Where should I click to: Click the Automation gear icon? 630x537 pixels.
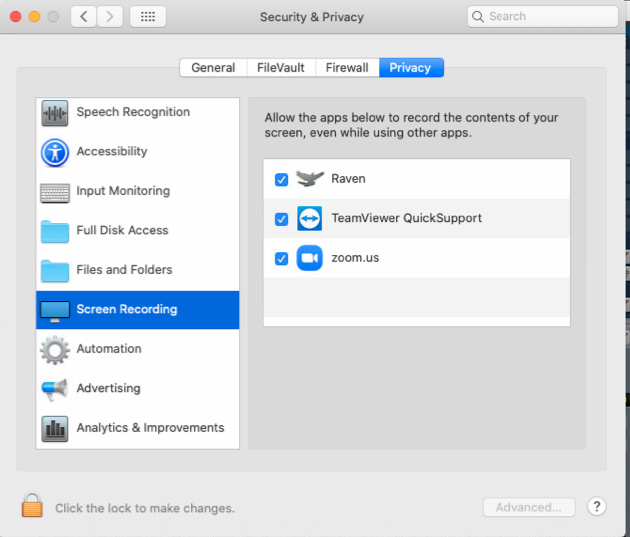[x=55, y=349]
